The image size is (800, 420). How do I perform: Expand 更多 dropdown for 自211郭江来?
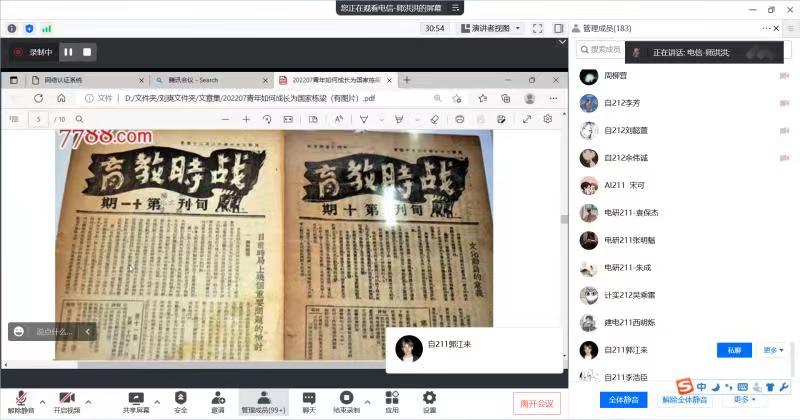tap(773, 350)
